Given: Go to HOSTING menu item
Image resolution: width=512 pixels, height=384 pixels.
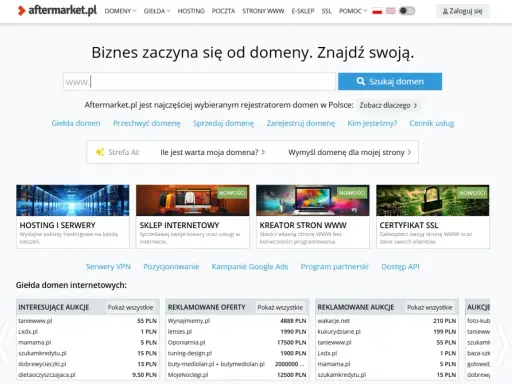Looking at the screenshot, I should 191,11.
